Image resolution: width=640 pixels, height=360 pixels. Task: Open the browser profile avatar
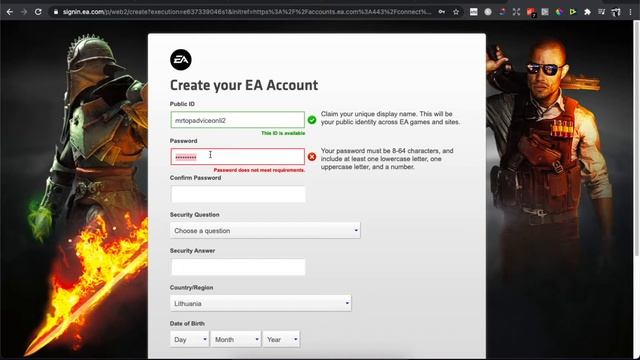[616, 12]
